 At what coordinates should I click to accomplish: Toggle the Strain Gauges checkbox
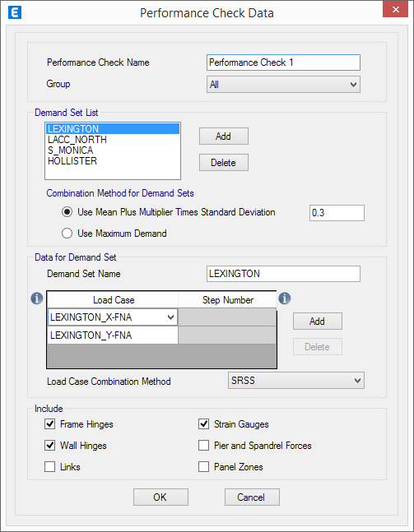click(204, 423)
